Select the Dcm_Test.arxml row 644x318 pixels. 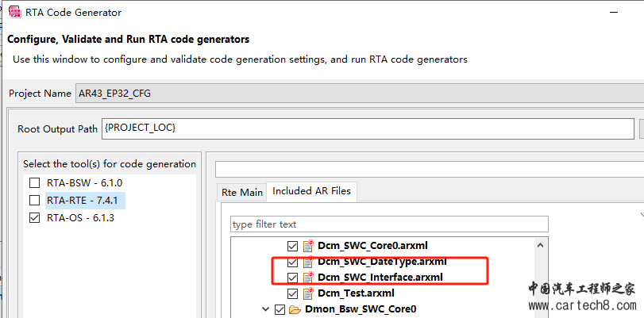(x=356, y=293)
